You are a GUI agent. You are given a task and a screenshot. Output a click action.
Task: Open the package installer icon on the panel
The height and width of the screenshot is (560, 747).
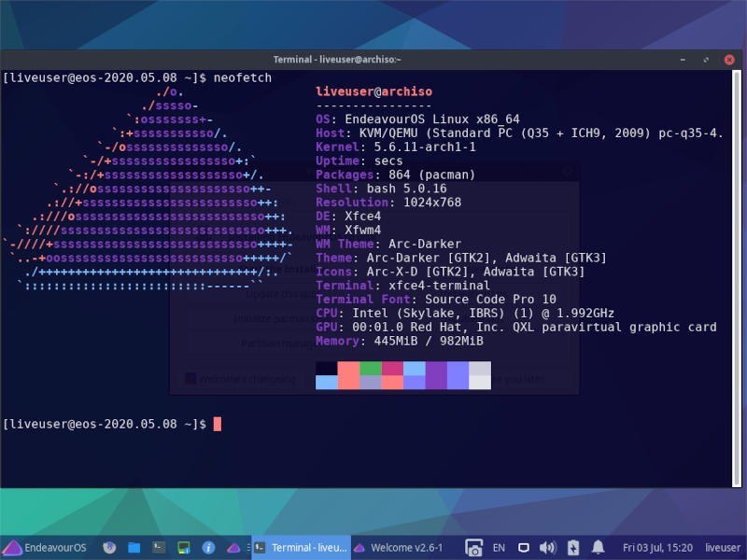pos(183,548)
